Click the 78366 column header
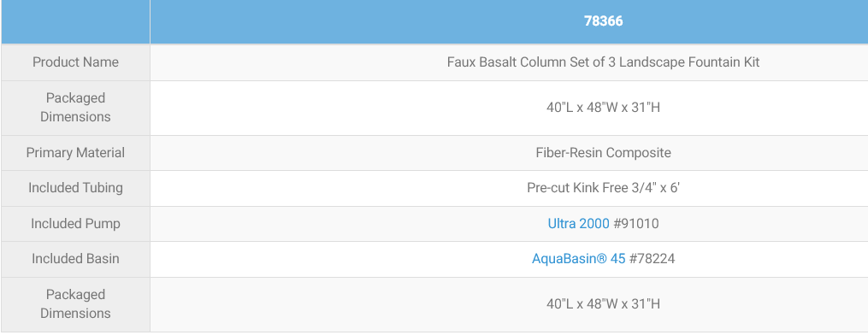 [x=604, y=21]
